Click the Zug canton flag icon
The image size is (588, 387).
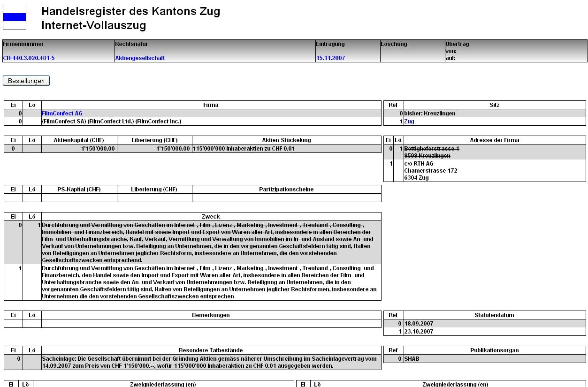point(15,17)
